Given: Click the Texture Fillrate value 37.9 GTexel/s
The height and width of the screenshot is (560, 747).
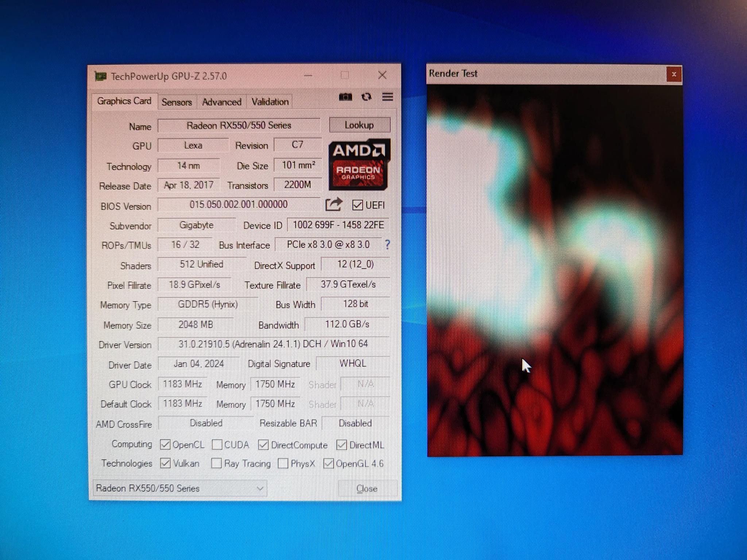Looking at the screenshot, I should pos(348,284).
